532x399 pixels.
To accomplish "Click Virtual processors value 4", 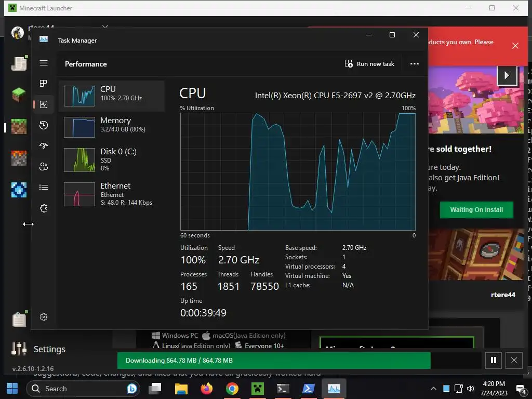I will click(344, 267).
